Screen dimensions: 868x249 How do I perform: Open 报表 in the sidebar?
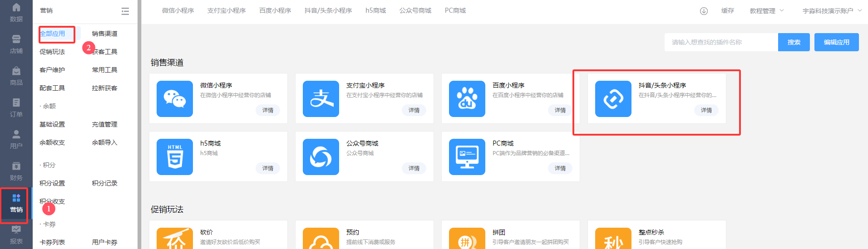point(16,235)
